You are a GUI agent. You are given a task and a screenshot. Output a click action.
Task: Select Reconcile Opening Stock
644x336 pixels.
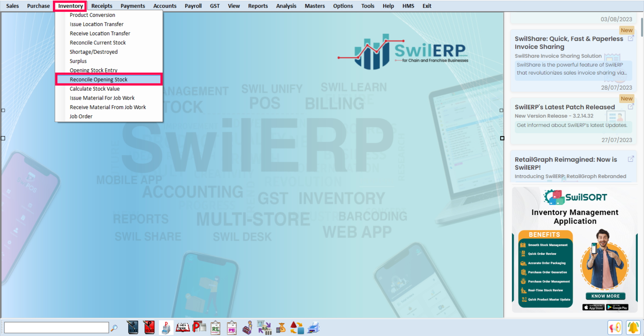click(109, 79)
